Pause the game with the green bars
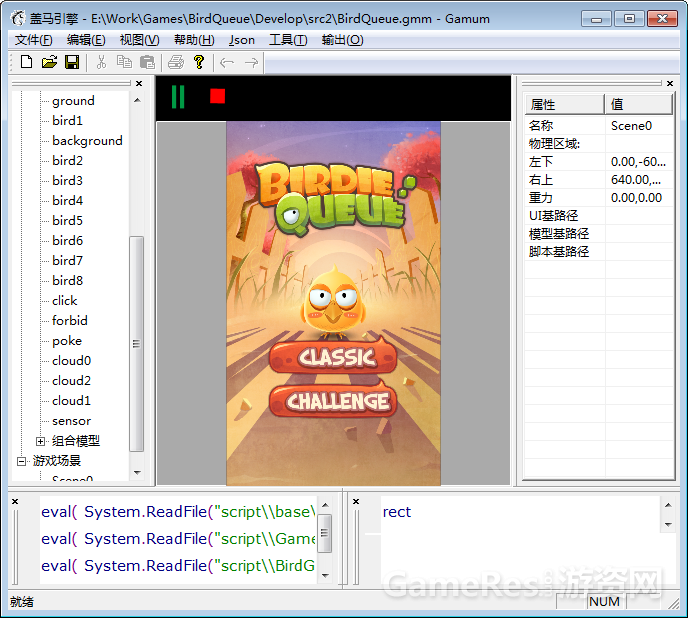The height and width of the screenshot is (618, 688). click(x=178, y=97)
